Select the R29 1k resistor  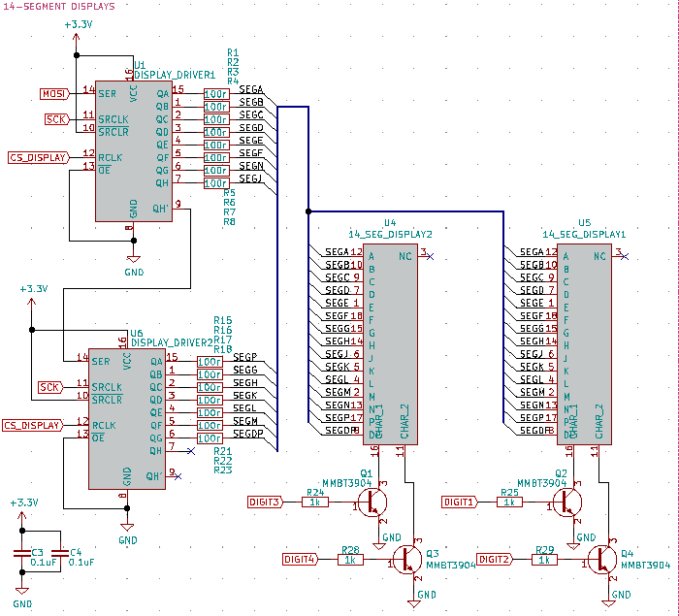point(544,560)
